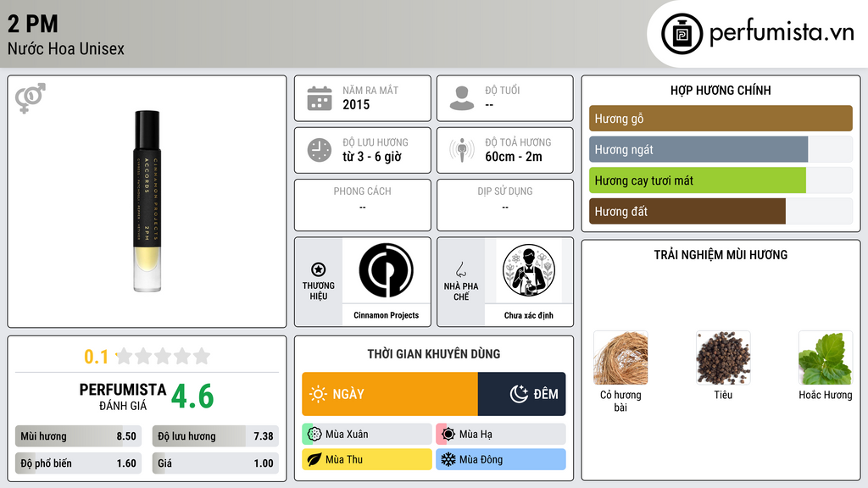Select the Mùa Đông season bar

coord(501,459)
